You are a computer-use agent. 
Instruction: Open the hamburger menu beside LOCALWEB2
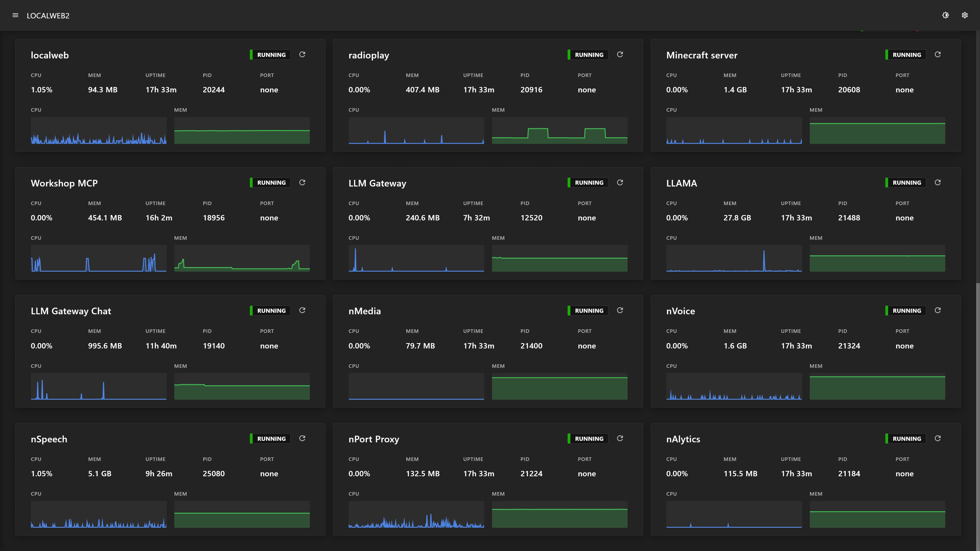tap(15, 15)
